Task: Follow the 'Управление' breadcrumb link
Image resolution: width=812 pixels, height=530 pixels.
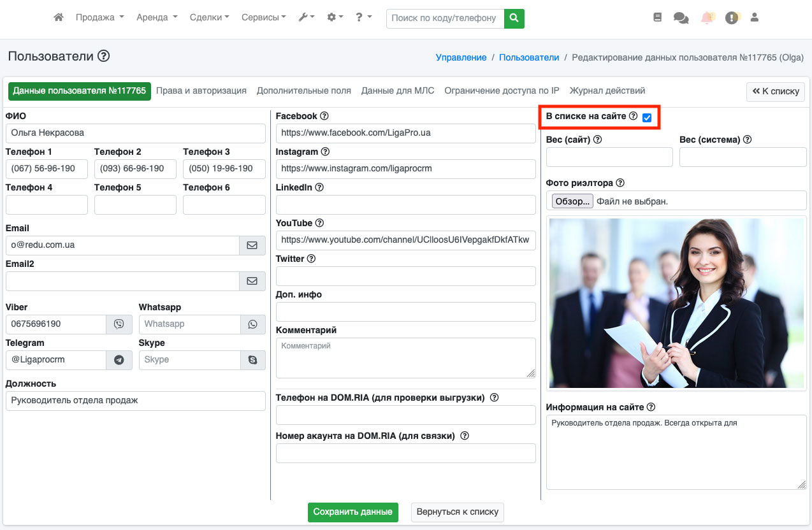Action: coord(461,57)
